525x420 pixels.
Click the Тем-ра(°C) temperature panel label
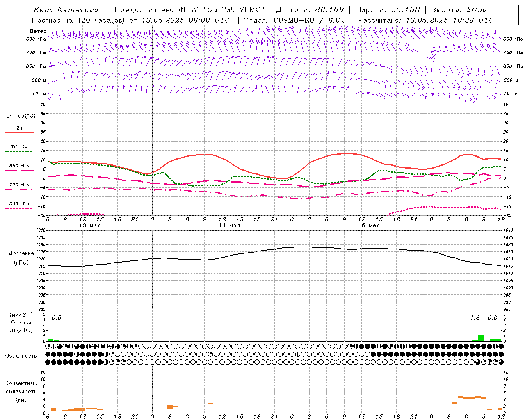tap(19, 116)
